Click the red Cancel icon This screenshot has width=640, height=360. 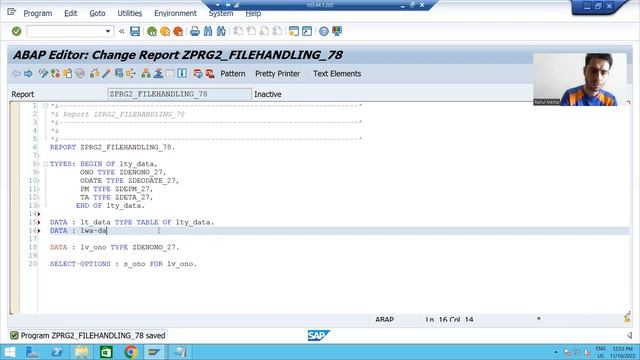pyautogui.click(x=178, y=31)
